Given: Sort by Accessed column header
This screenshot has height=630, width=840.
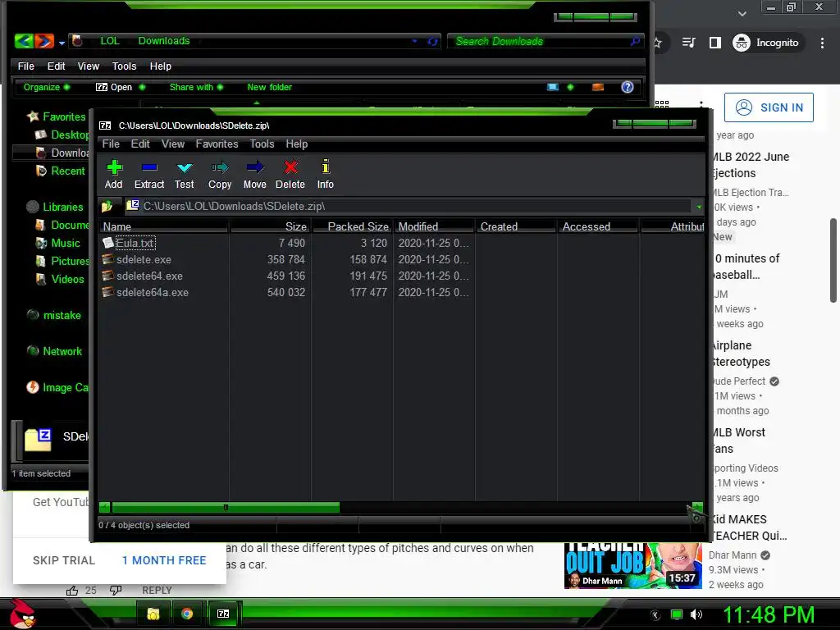Looking at the screenshot, I should tap(598, 226).
